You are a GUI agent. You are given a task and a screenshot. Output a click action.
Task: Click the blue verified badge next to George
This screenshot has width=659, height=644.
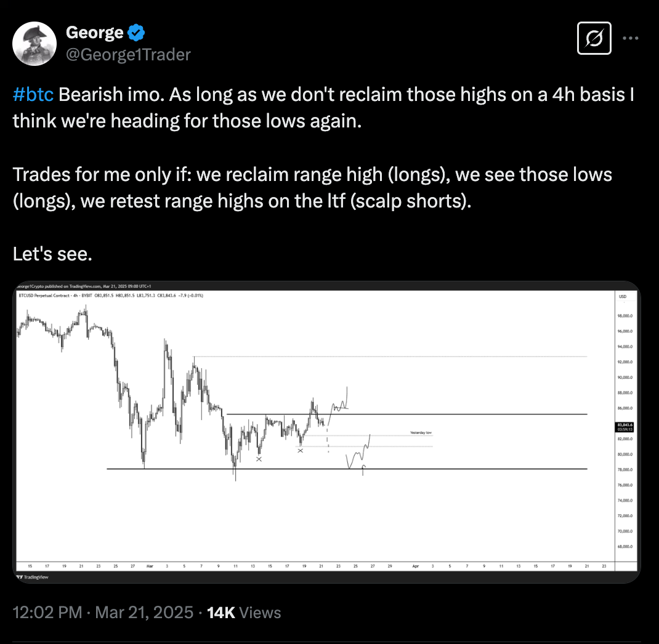point(136,32)
